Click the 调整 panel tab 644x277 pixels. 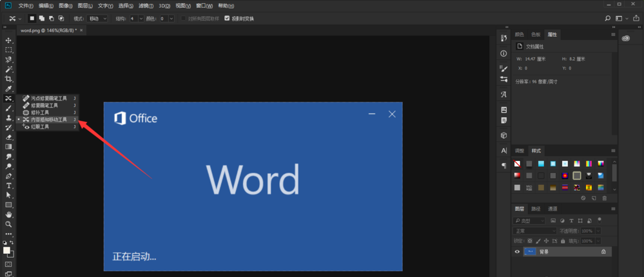pos(520,151)
